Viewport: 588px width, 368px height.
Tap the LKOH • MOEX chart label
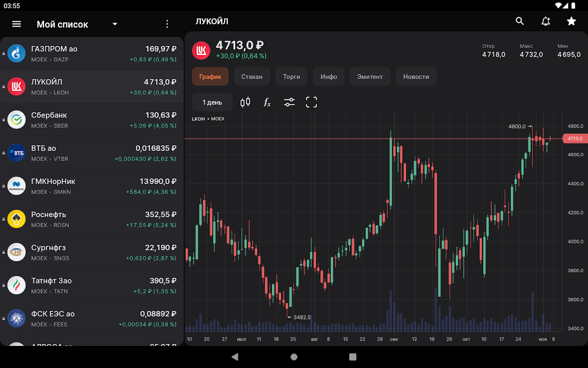[x=208, y=119]
